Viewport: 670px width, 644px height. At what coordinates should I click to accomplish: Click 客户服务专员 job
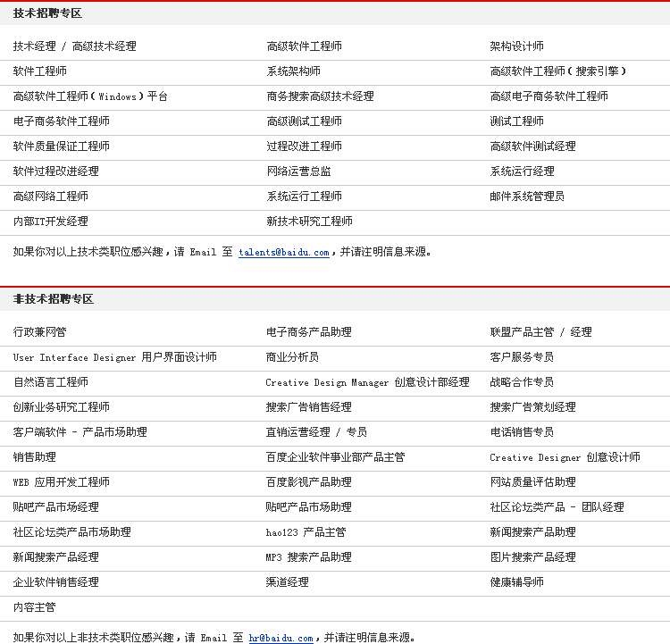pos(523,356)
